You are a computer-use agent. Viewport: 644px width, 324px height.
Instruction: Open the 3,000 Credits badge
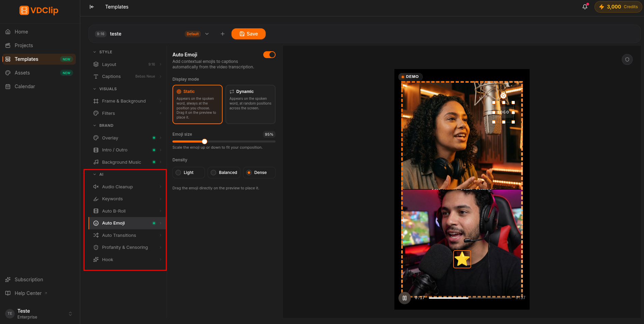pyautogui.click(x=618, y=7)
